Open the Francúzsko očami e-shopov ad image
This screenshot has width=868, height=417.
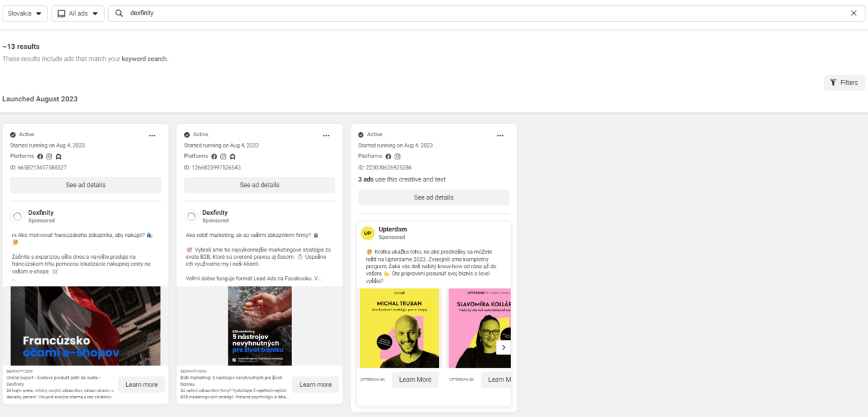[85, 326]
